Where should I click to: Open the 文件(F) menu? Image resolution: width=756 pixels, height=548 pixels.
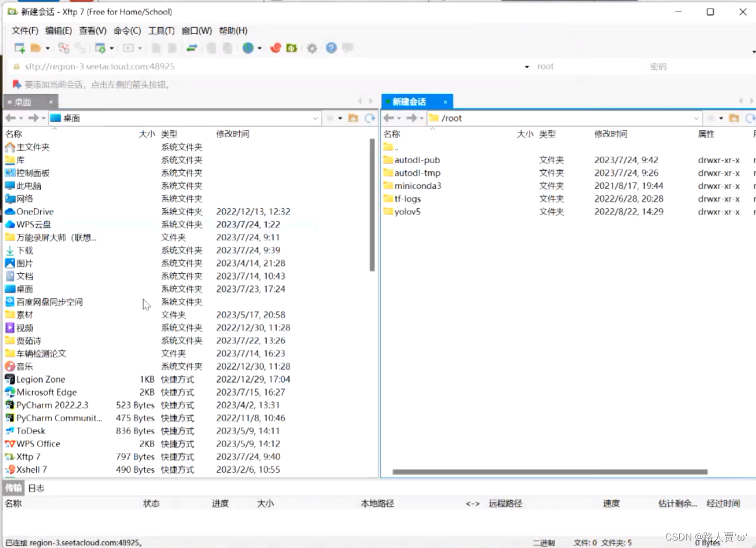[x=23, y=31]
